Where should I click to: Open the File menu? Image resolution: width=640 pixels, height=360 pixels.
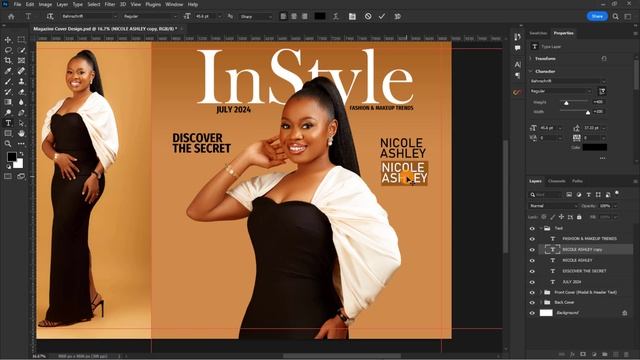[x=17, y=4]
